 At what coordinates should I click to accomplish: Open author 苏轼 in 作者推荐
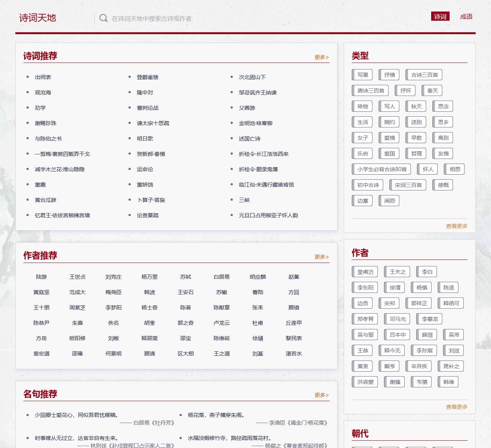[186, 277]
